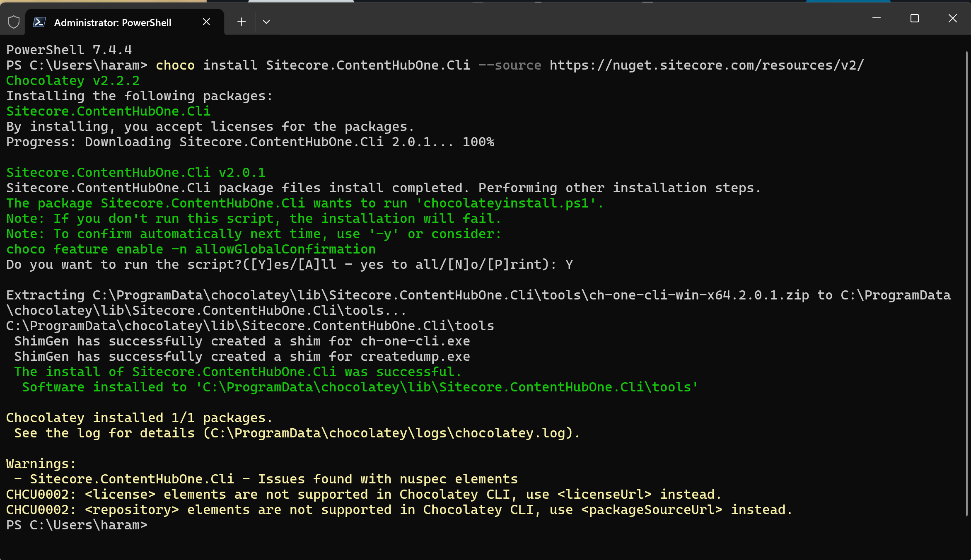Click 'Do you want to run the script?' prompt

[x=290, y=265]
